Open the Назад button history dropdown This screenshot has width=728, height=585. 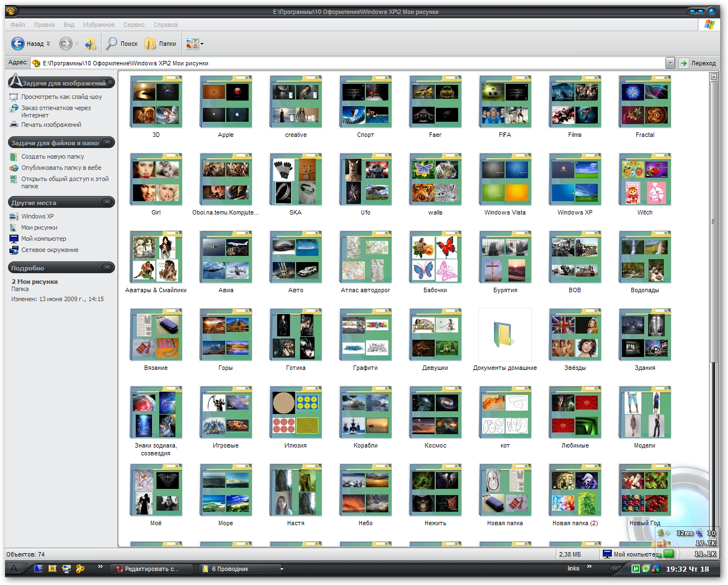[47, 43]
